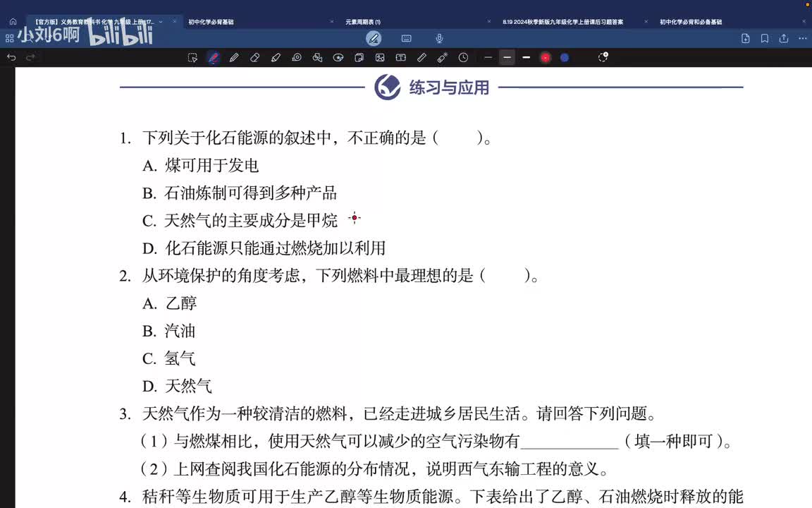
Task: Pick the blue pen color
Action: pos(565,58)
